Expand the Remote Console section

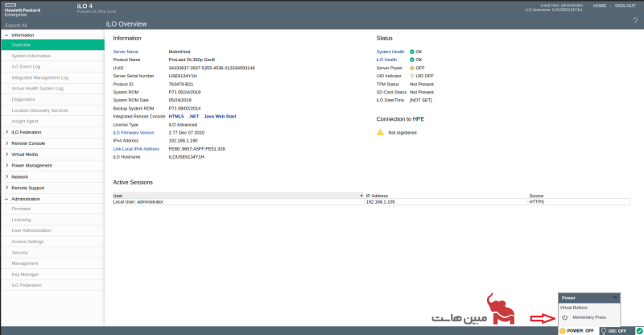coord(7,143)
